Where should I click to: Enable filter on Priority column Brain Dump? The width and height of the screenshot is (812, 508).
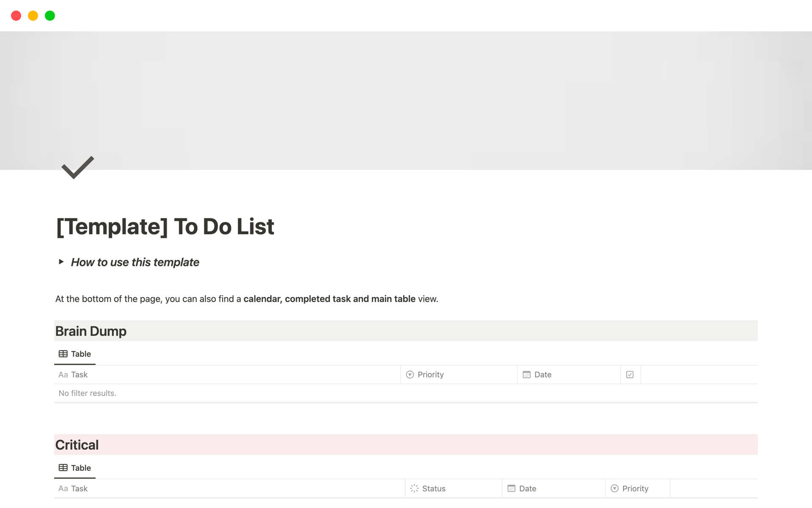[x=430, y=374]
